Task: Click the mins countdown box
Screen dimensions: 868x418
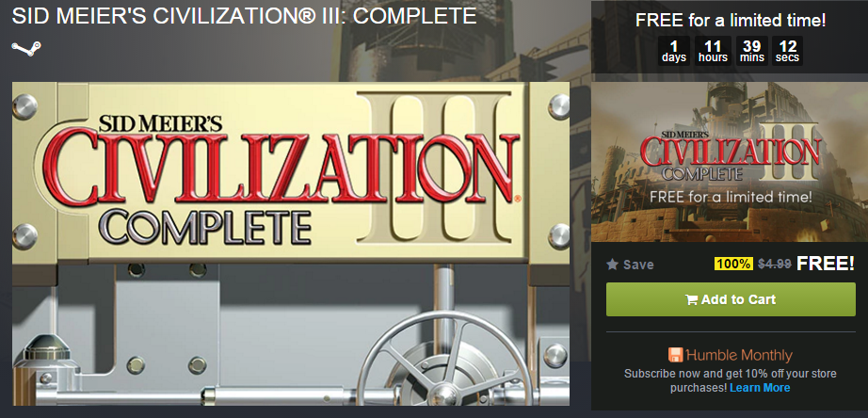Action: click(x=752, y=51)
